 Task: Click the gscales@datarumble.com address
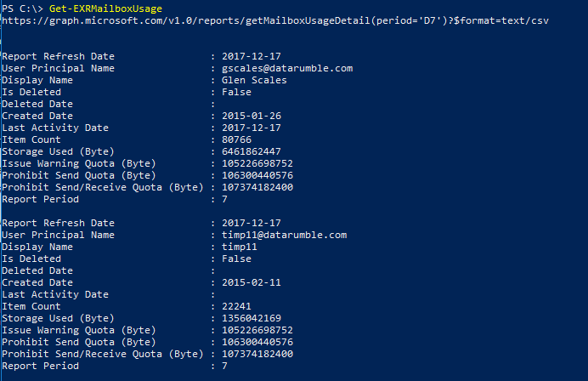click(x=287, y=68)
